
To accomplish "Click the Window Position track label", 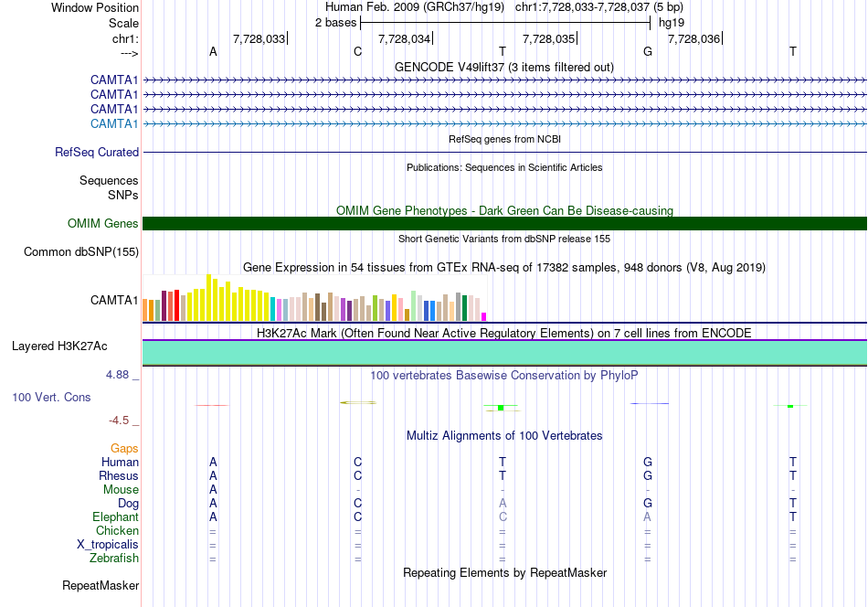I will [95, 7].
